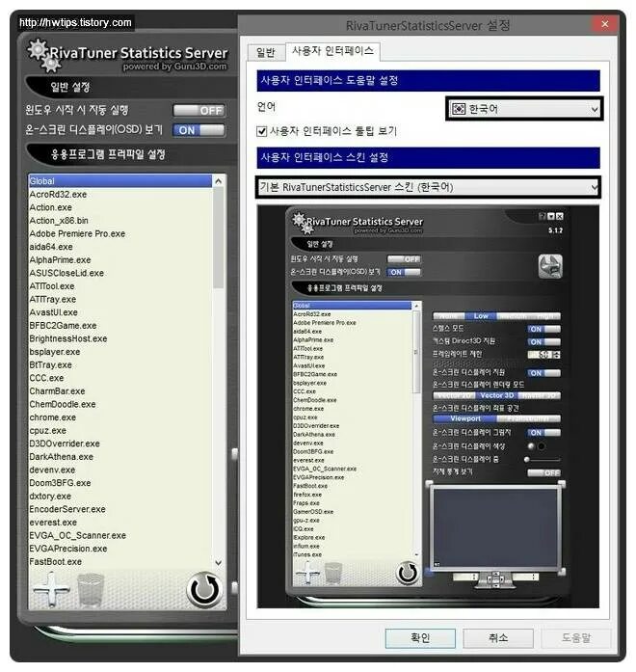Select ATITray.exe profile
This screenshot has width=636, height=672.
point(119,300)
